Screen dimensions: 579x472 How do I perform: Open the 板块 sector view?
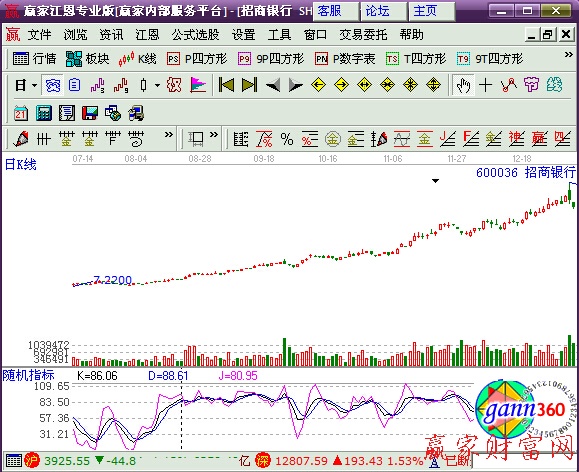(88, 59)
